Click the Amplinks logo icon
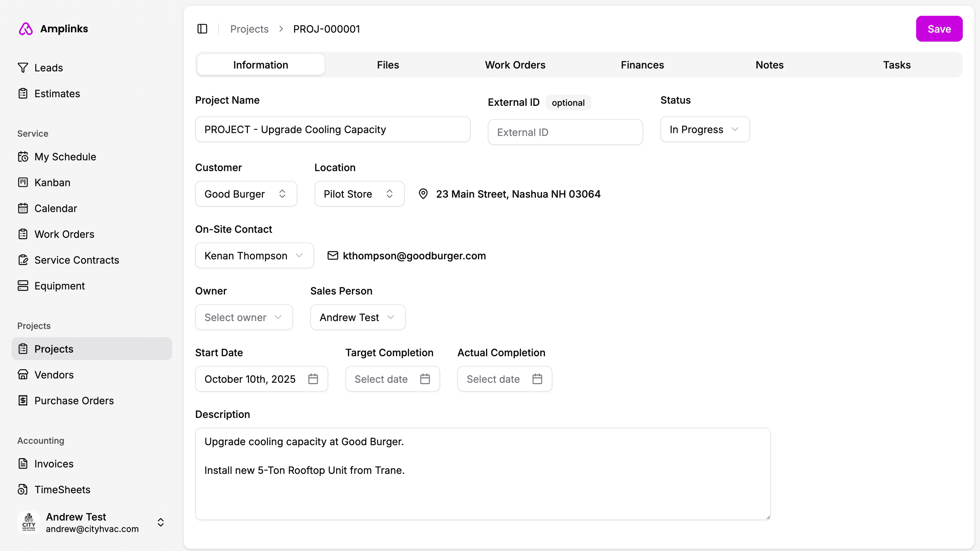Screen dimensions: 980x551 [x=26, y=29]
